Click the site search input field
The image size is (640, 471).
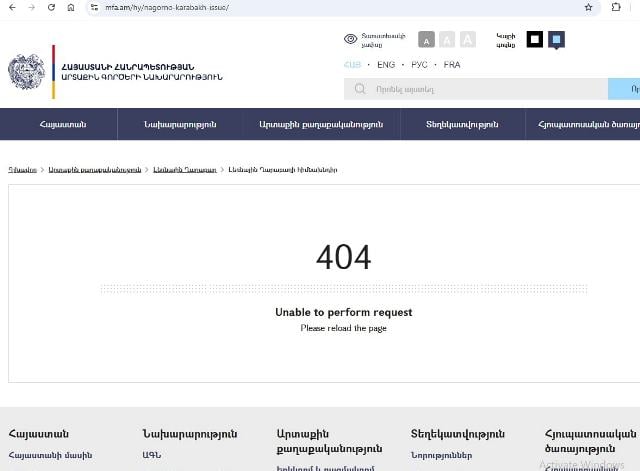480,89
